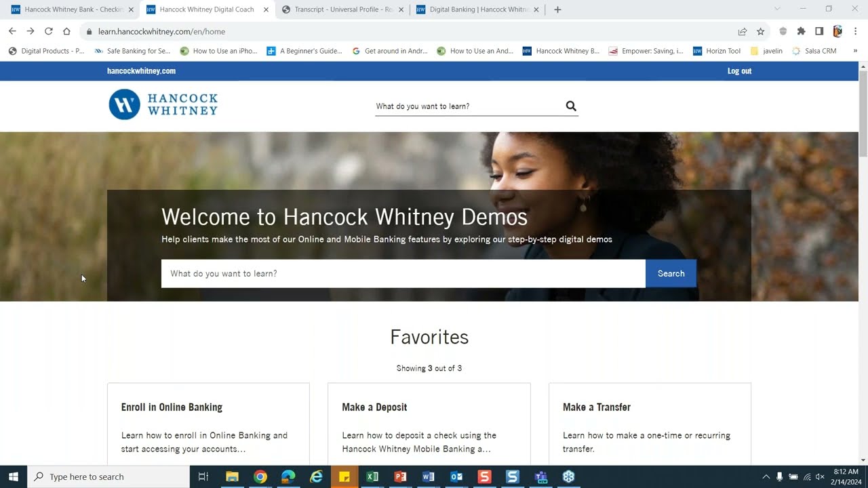Click the hero 'What do you want to learn?' field
Image resolution: width=868 pixels, height=488 pixels.
[x=403, y=274]
